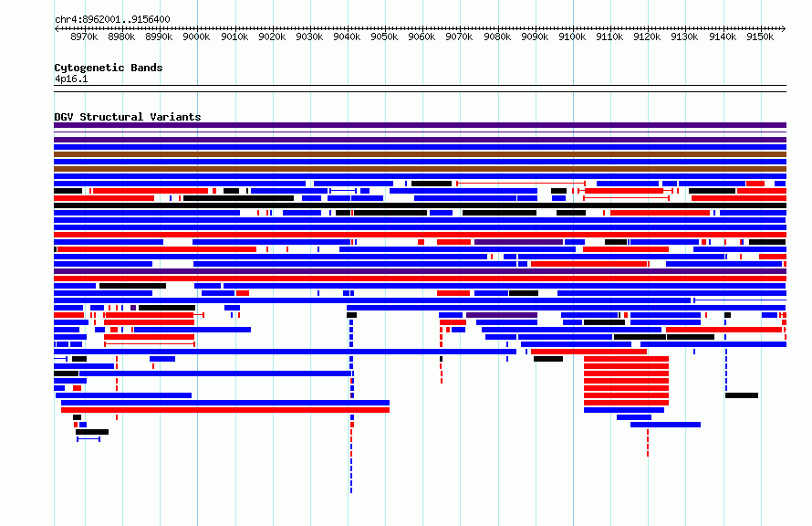Screen dimensions: 812x526
Task: Click the left arrowhead of the ruler
Action: tap(57, 28)
